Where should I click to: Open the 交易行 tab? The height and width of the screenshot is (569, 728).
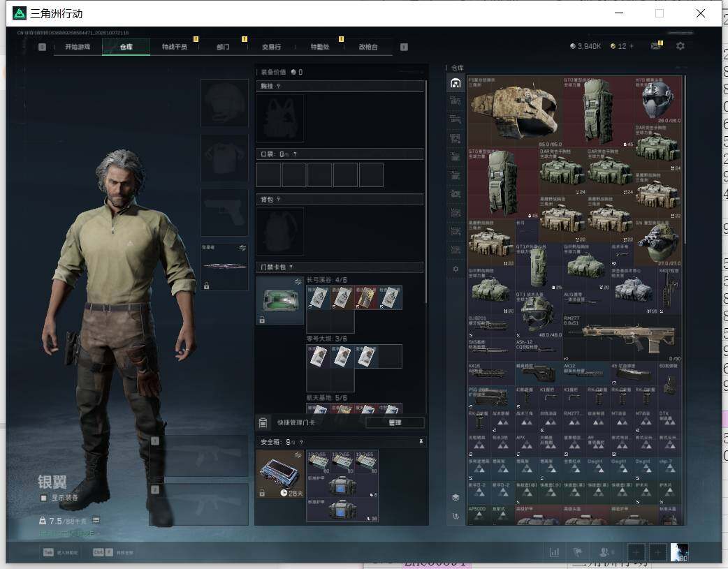[271, 47]
